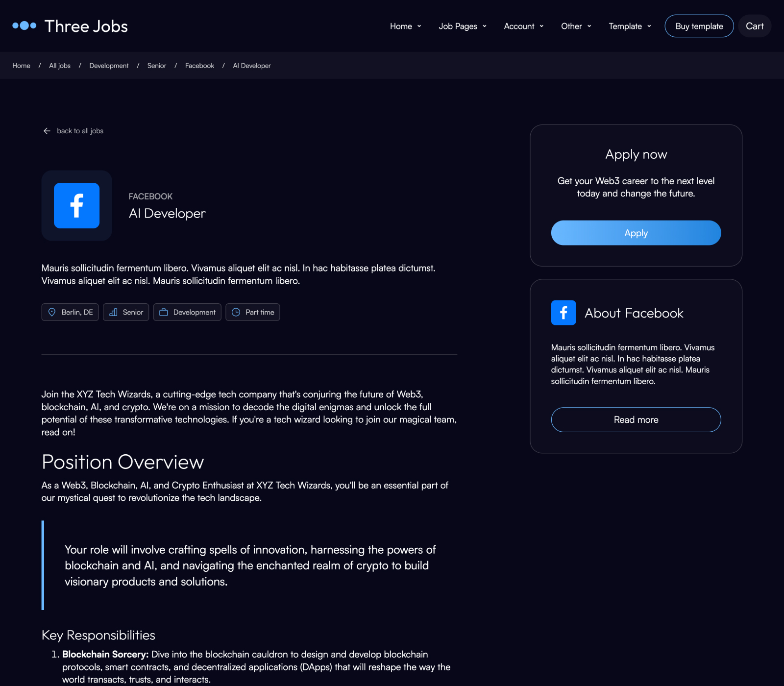Screen dimensions: 784x686
Task: Go to Facebook breadcrumb link
Action: 199,66
